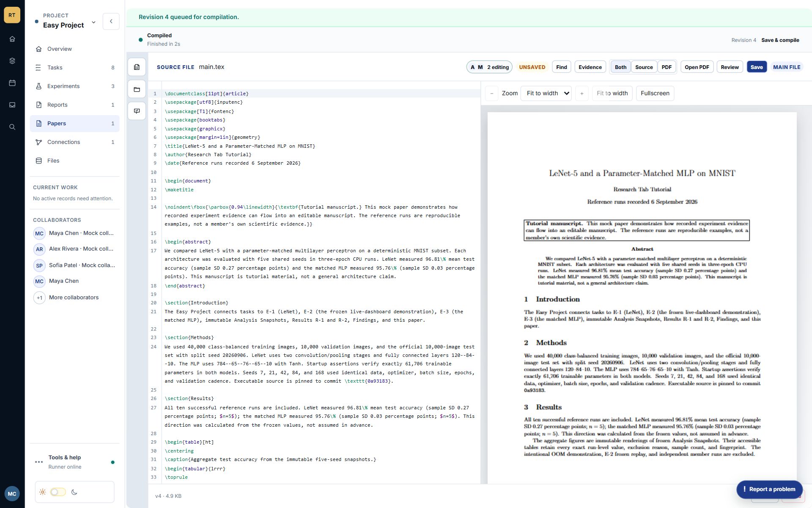Screen dimensions: 812x508
Task: Open the layers stack icon in rail
Action: pos(12,61)
